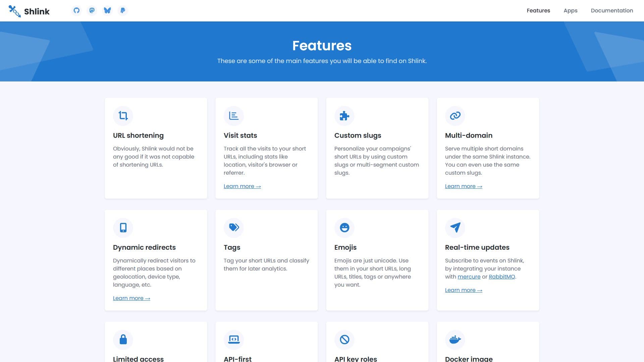Screen dimensions: 644x362
Task: Click Learn more under Dynamic redirects
Action: point(131,298)
